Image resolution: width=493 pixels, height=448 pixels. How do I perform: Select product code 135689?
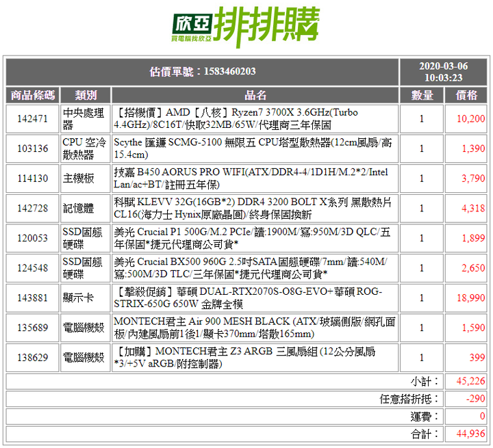click(33, 328)
